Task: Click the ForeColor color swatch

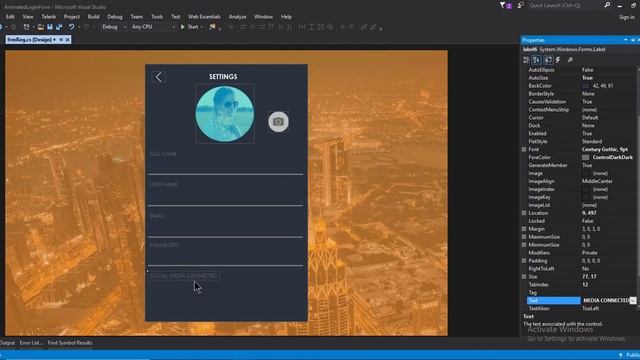Action: (586, 157)
